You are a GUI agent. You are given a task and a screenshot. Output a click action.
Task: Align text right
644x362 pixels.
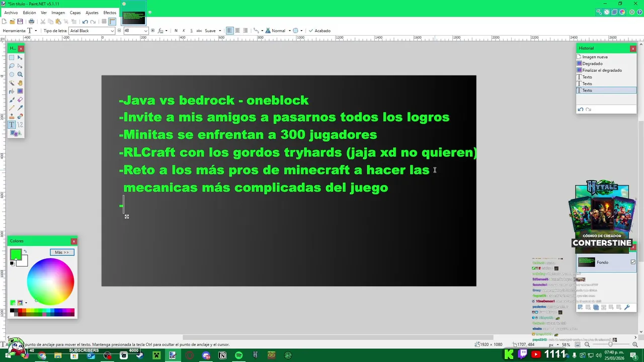tap(245, 31)
